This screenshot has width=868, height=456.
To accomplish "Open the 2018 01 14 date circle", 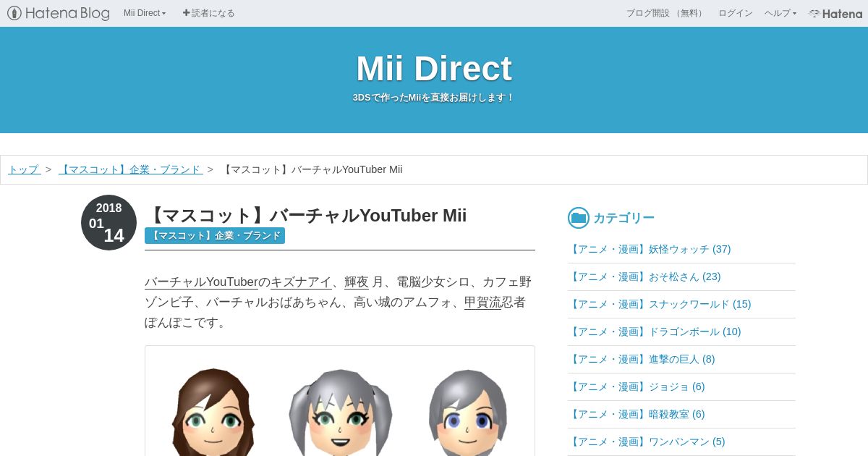I will (109, 222).
